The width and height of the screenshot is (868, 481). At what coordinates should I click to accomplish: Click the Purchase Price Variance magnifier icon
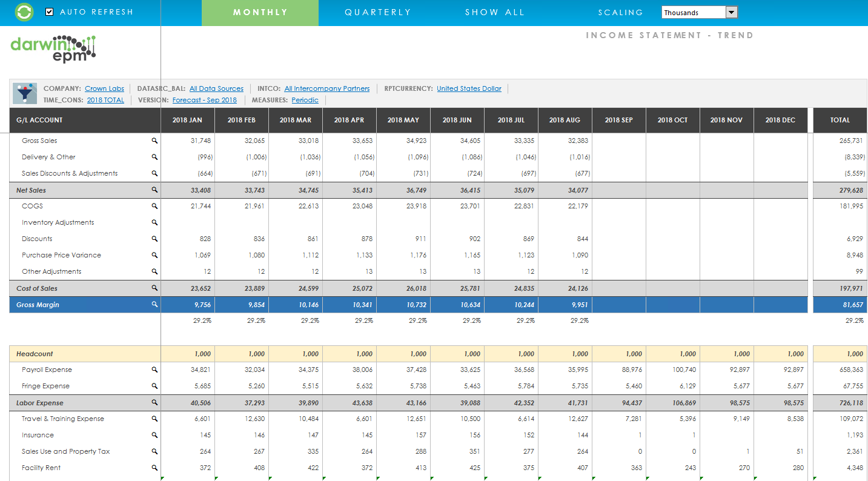point(154,255)
